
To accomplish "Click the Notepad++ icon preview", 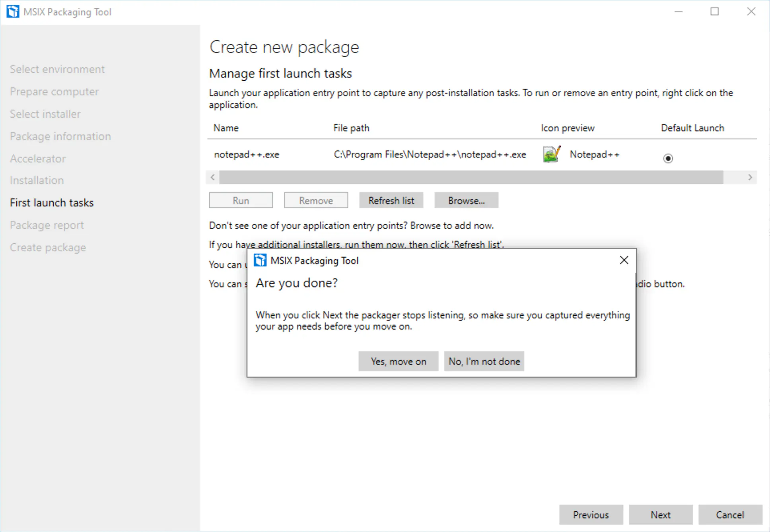I will click(x=551, y=154).
